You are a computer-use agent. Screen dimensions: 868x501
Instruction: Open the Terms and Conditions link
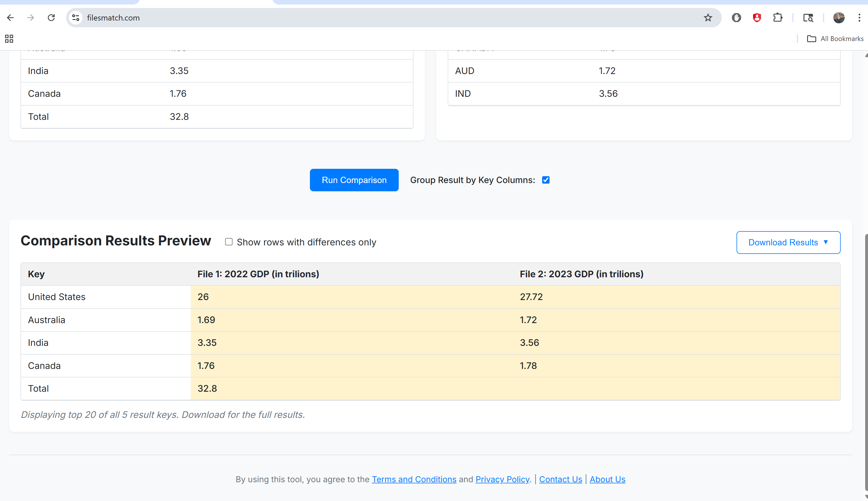pyautogui.click(x=414, y=479)
